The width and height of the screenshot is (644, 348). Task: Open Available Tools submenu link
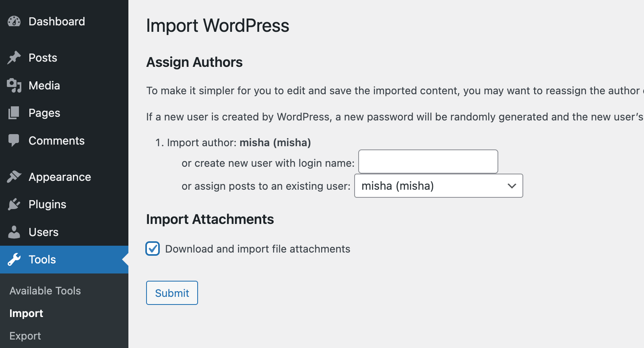[x=45, y=291]
